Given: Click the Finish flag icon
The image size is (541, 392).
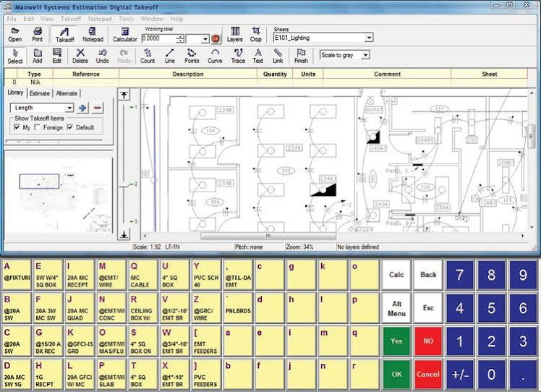Looking at the screenshot, I should coord(301,56).
